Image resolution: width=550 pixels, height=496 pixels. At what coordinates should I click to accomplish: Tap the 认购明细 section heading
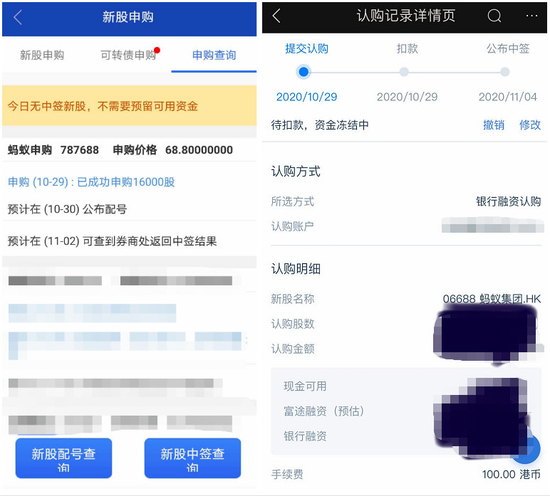coord(295,269)
